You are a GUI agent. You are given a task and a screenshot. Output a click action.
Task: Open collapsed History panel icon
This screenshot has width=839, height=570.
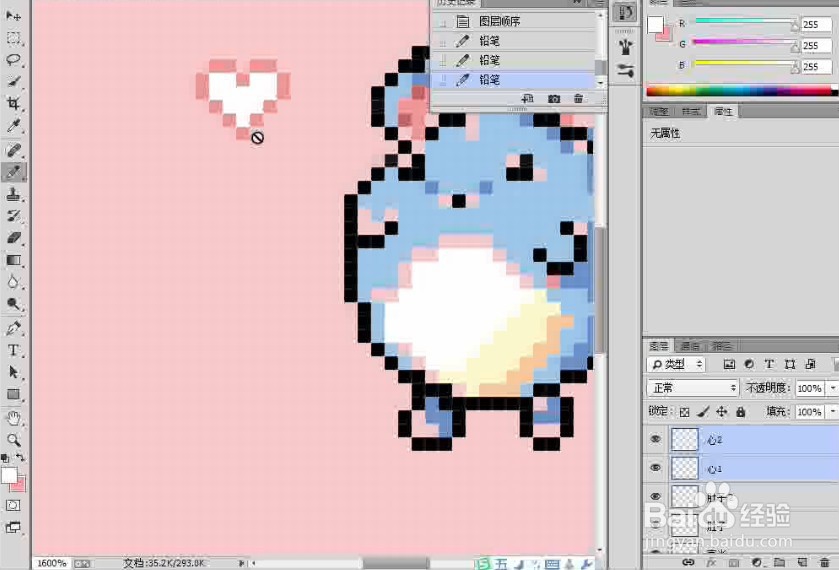click(624, 12)
